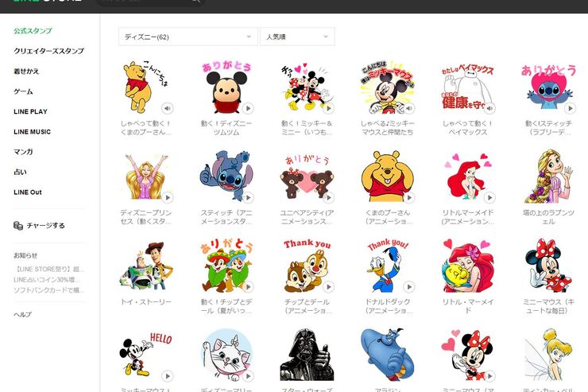
Task: Click play icon on Chip and Dale summer sticker
Action: pos(248,287)
